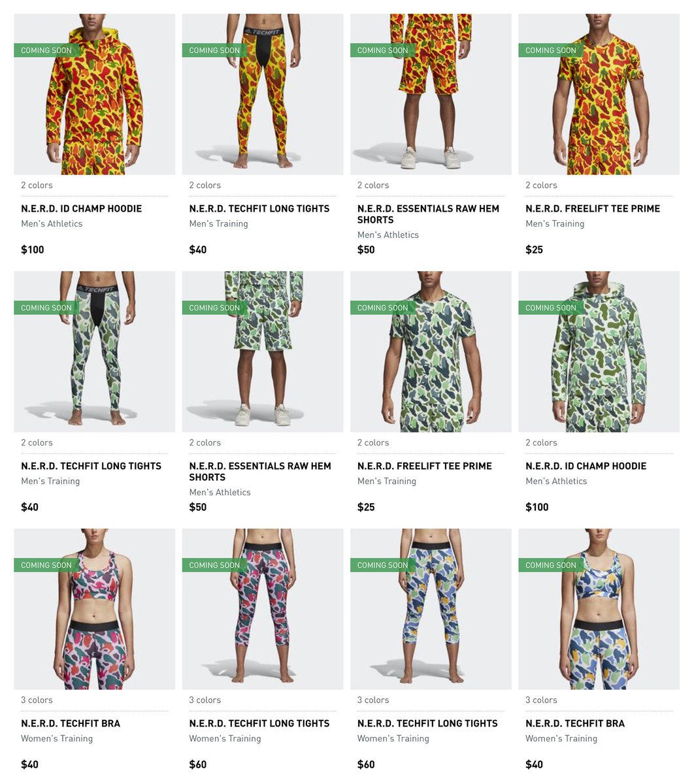Image resolution: width=694 pixels, height=784 pixels.
Task: Click the Coming Soon badge on blue bra
Action: [x=552, y=565]
